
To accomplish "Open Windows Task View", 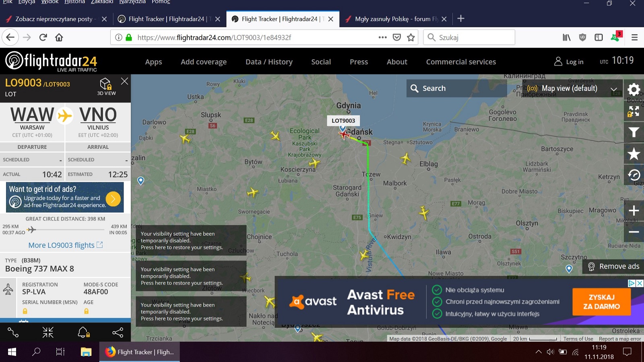I will 60,352.
